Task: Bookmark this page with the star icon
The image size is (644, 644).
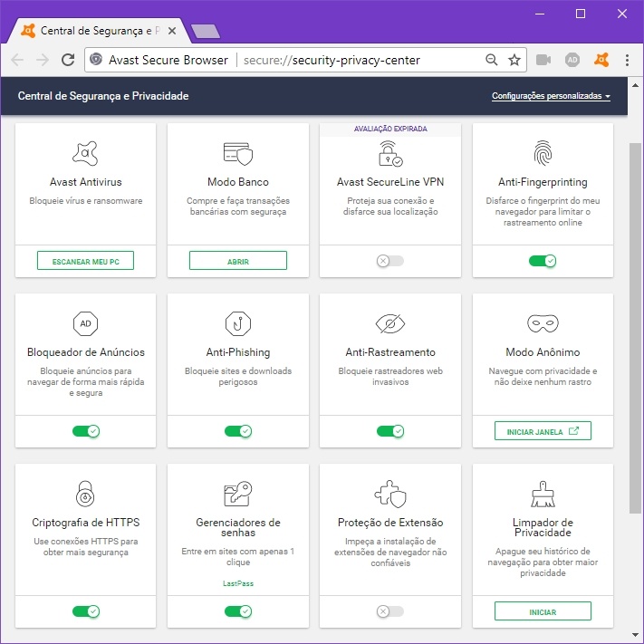Action: [x=514, y=60]
